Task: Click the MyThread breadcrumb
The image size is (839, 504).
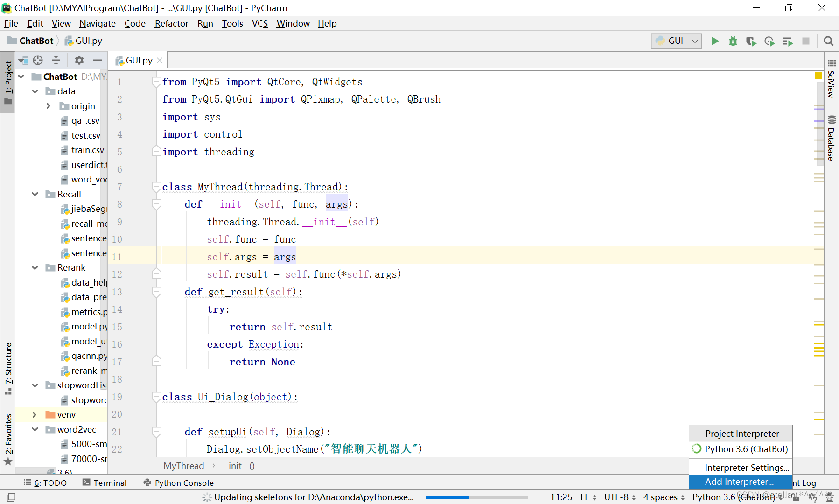Action: 183,466
